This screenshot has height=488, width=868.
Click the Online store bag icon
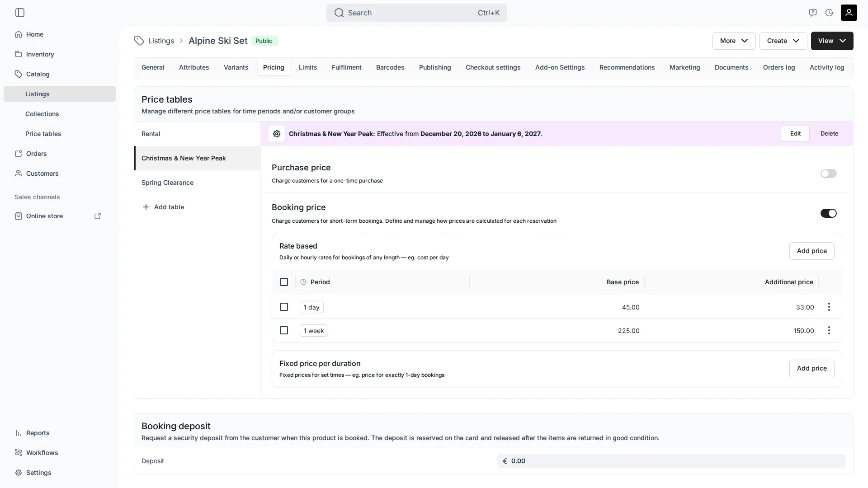tap(19, 216)
